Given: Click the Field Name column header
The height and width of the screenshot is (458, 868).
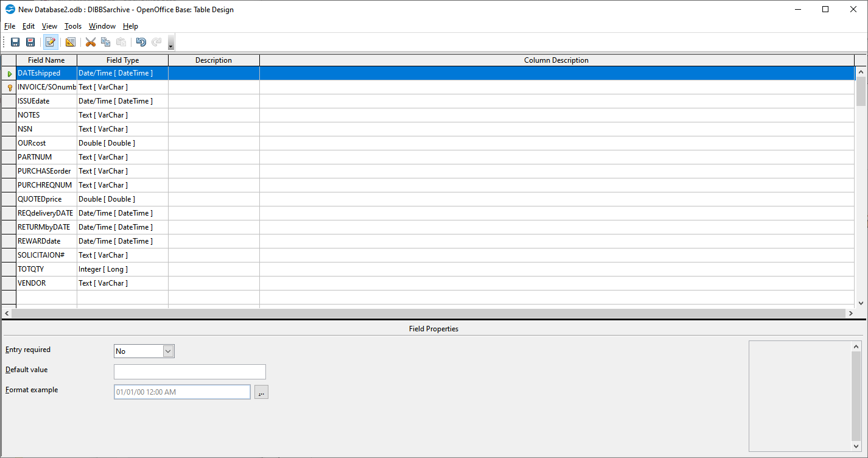Looking at the screenshot, I should click(x=46, y=60).
